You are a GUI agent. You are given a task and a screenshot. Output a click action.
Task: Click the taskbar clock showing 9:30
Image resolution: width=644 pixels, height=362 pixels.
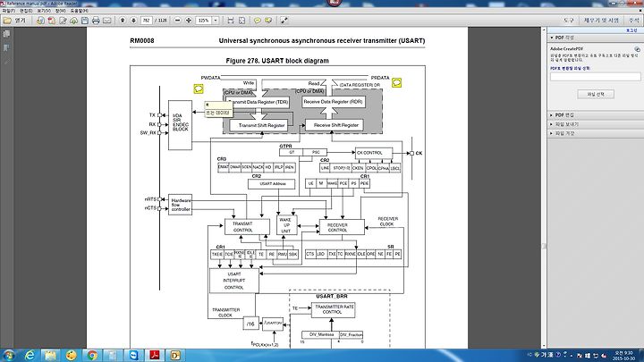(623, 356)
